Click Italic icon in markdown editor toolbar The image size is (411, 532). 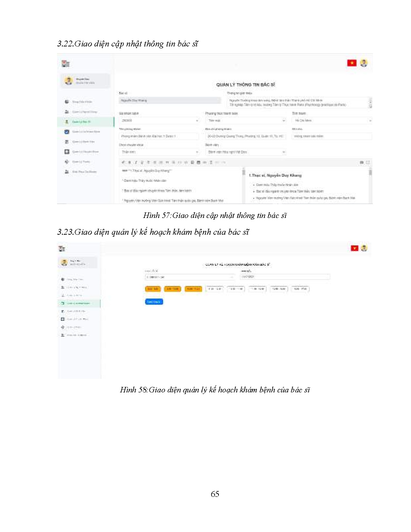(x=136, y=163)
